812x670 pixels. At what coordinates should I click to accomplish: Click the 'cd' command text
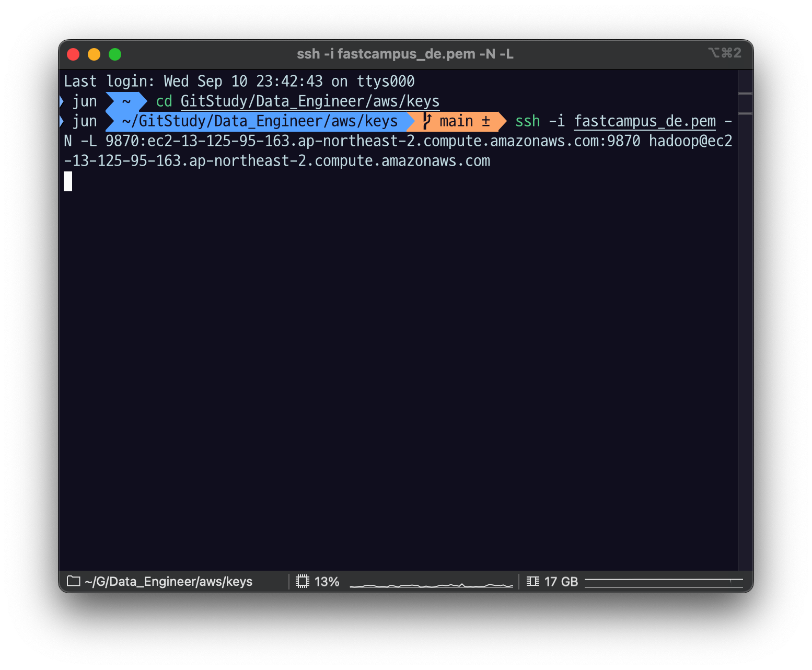[164, 101]
